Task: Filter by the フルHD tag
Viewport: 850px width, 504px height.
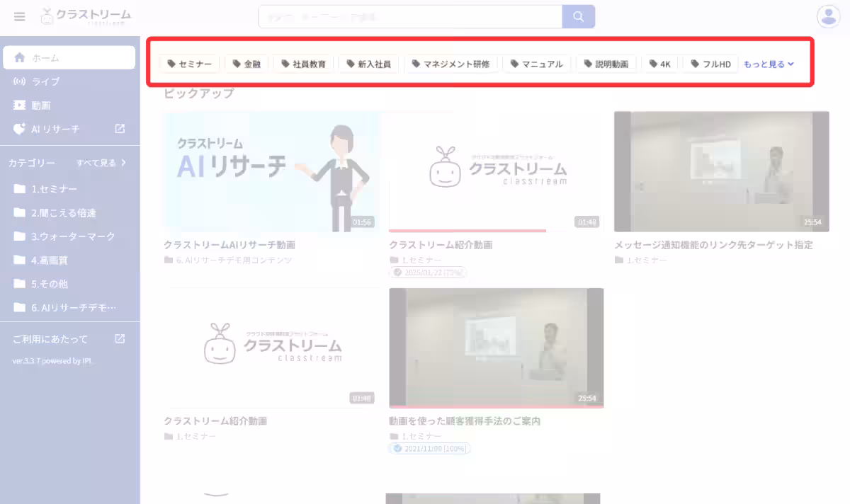Action: pos(710,64)
